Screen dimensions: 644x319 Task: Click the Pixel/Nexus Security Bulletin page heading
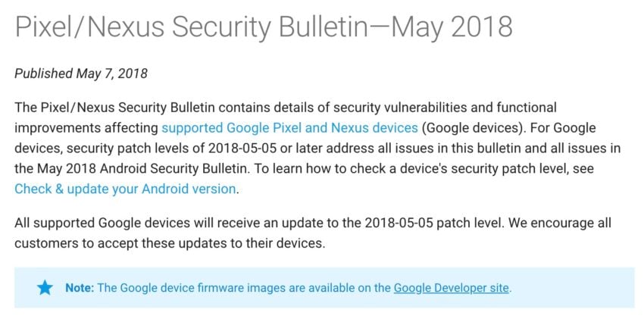click(263, 27)
